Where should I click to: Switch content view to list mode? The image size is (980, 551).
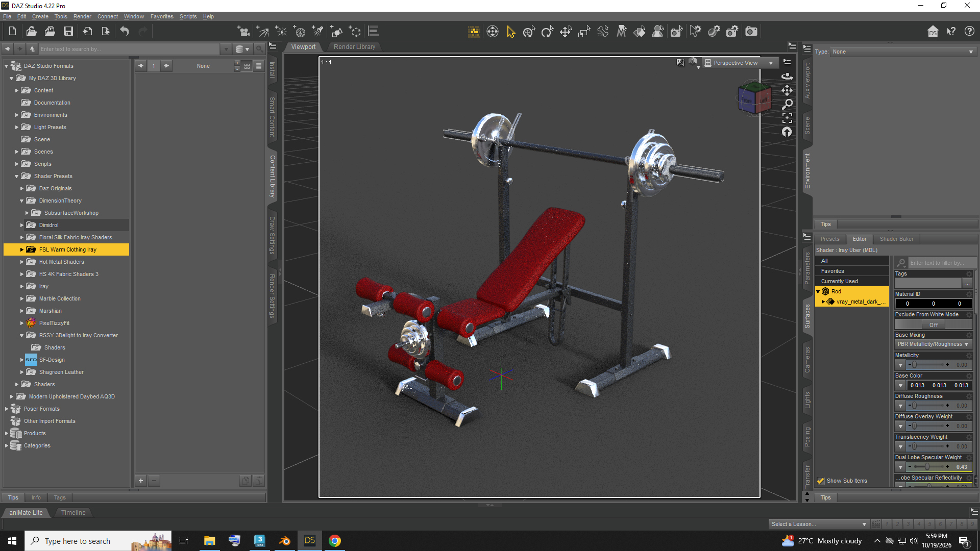point(259,66)
